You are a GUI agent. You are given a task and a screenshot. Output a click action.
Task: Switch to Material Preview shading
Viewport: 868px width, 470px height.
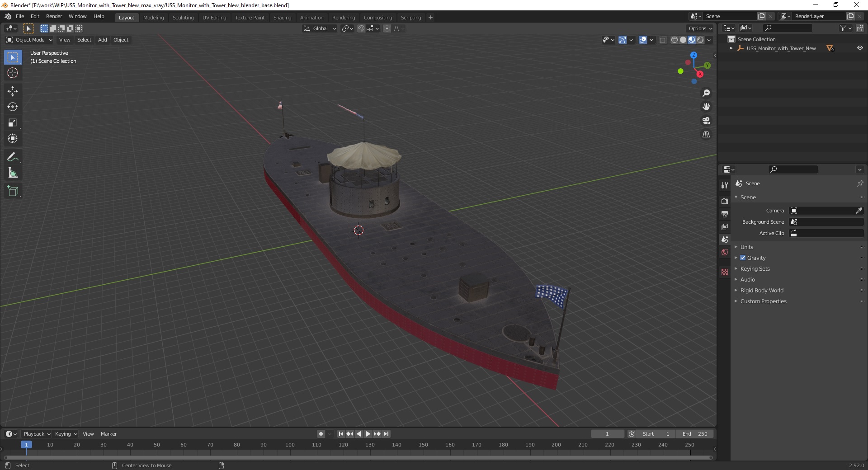(x=692, y=40)
